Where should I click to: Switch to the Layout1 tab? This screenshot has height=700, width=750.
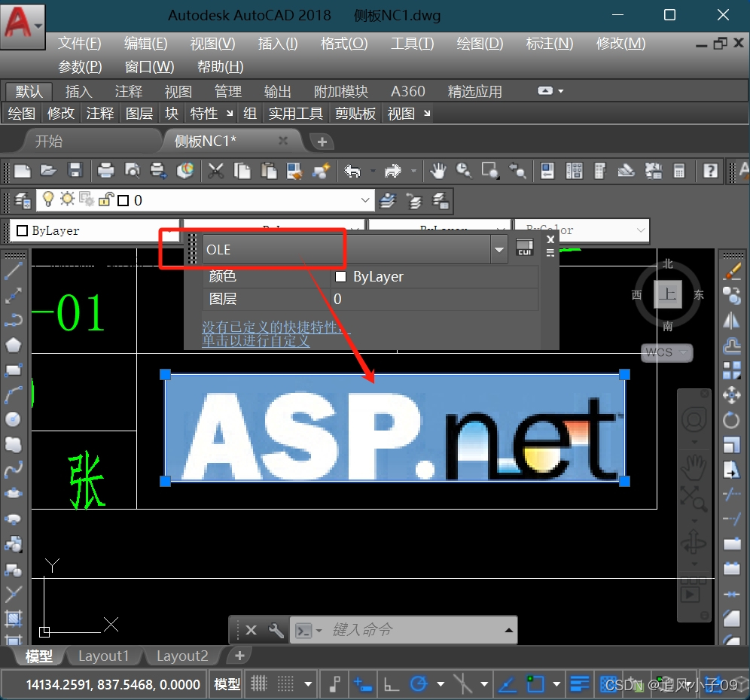pos(104,656)
